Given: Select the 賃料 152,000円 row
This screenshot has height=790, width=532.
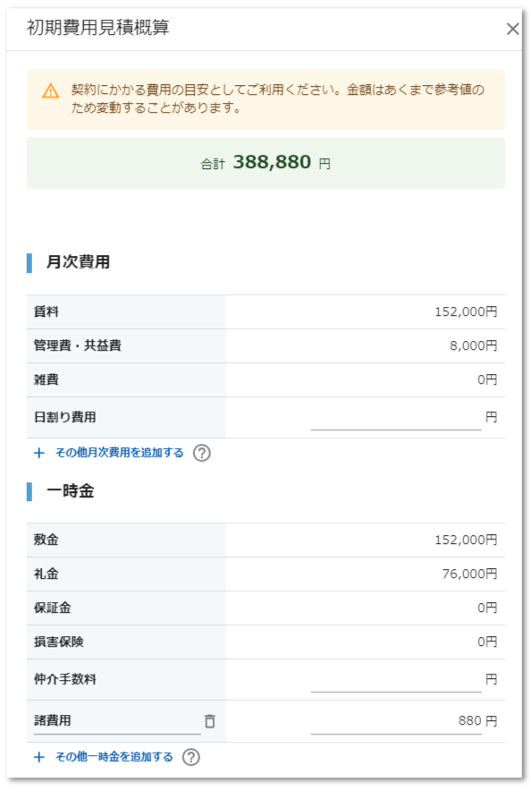Looking at the screenshot, I should (266, 312).
